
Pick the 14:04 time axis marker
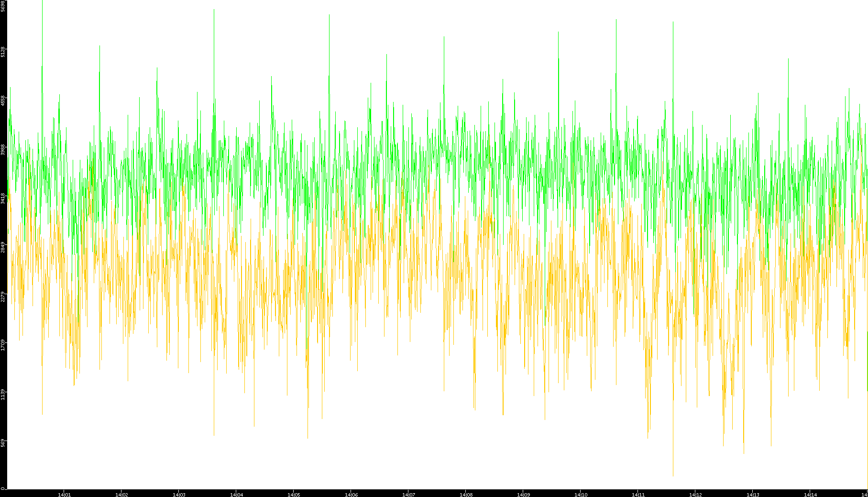click(236, 494)
